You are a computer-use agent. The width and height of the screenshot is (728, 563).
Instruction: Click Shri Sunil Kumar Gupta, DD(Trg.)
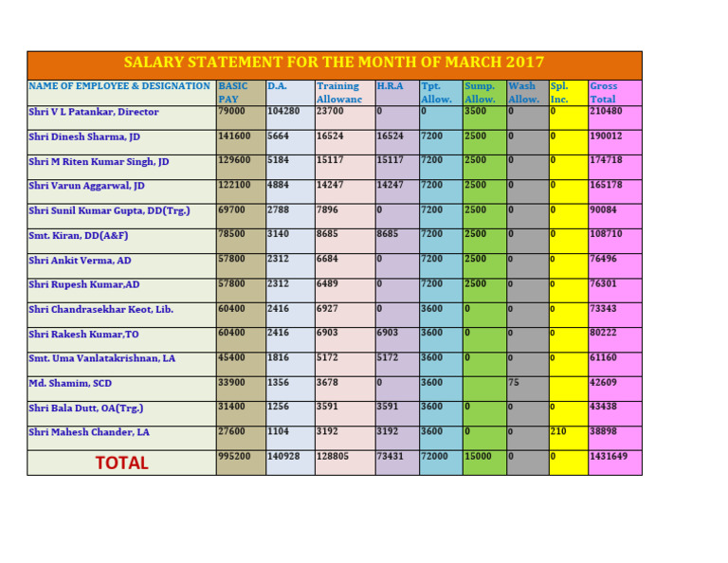click(x=110, y=210)
